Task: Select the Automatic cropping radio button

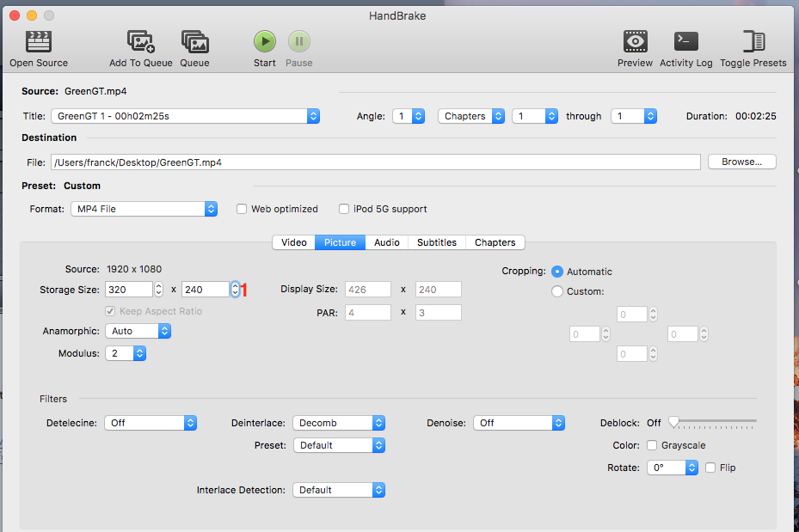Action: pyautogui.click(x=557, y=272)
